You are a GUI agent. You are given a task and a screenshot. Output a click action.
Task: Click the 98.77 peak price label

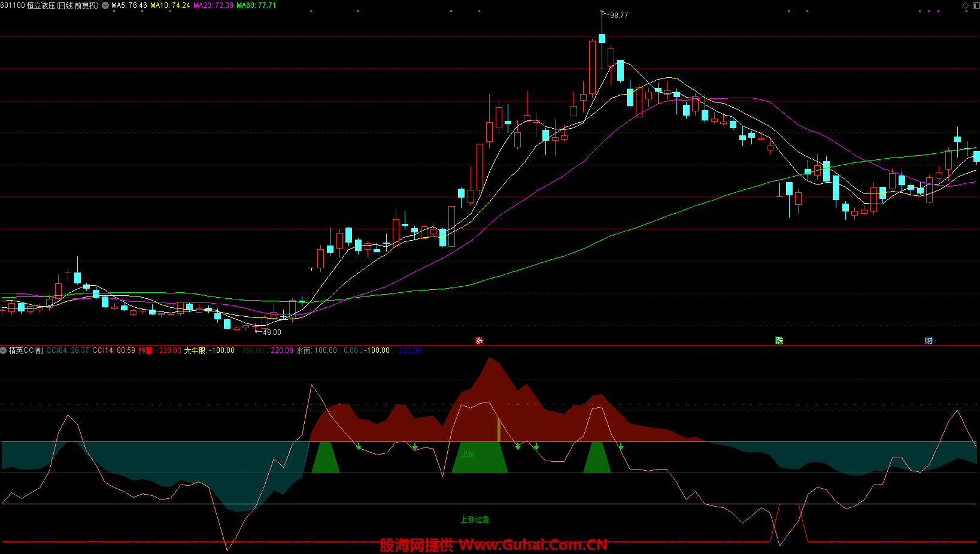[619, 16]
